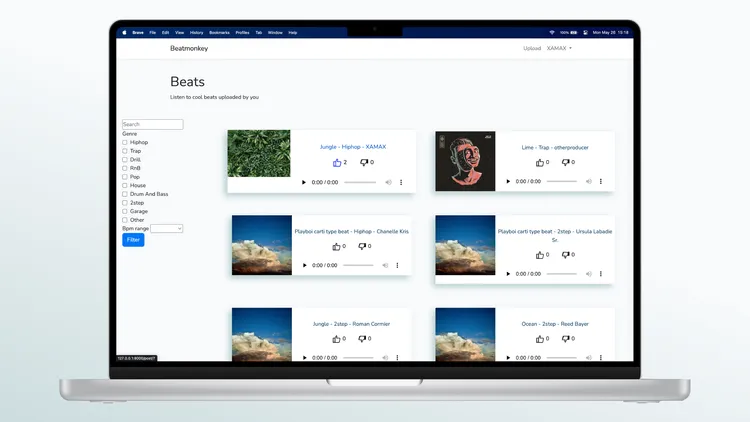Tick the Garage genre checkbox
The height and width of the screenshot is (422, 750).
125,211
